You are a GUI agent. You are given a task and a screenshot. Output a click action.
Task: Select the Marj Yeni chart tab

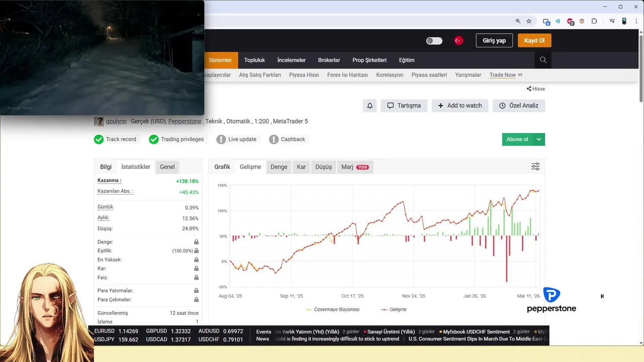coord(355,167)
